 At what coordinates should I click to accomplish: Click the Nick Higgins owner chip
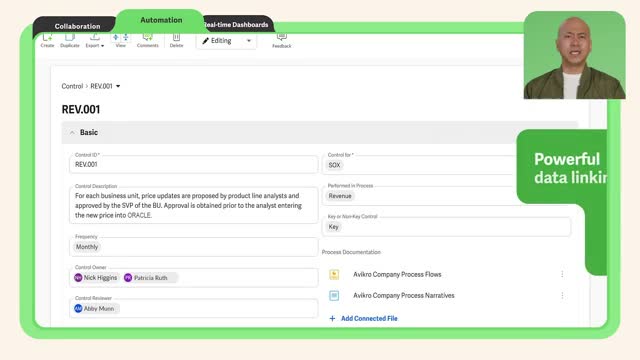[97, 278]
